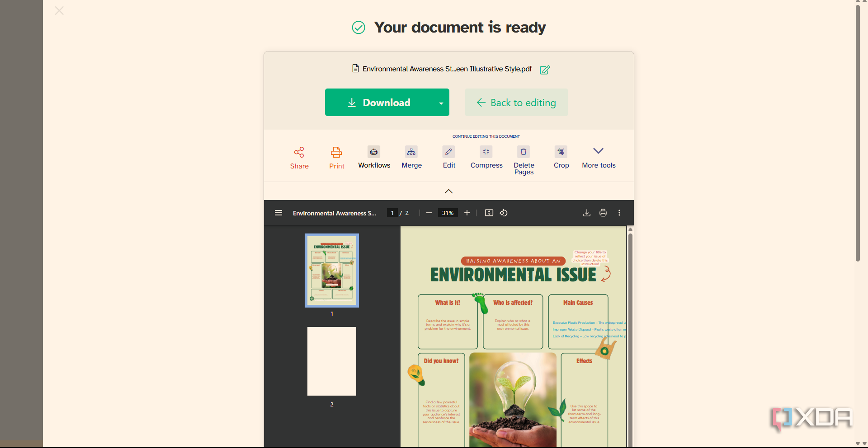Toggle the PDF viewer sidebar hamburger menu
The height and width of the screenshot is (448, 868).
pyautogui.click(x=278, y=213)
